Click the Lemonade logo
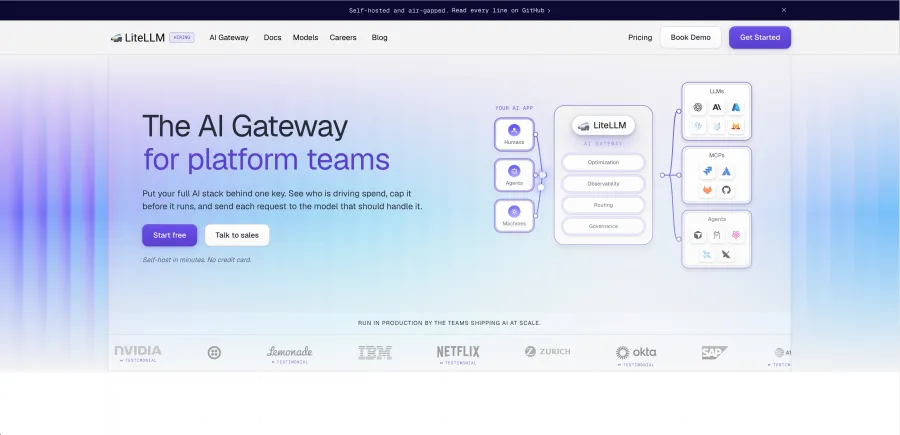 click(x=290, y=351)
